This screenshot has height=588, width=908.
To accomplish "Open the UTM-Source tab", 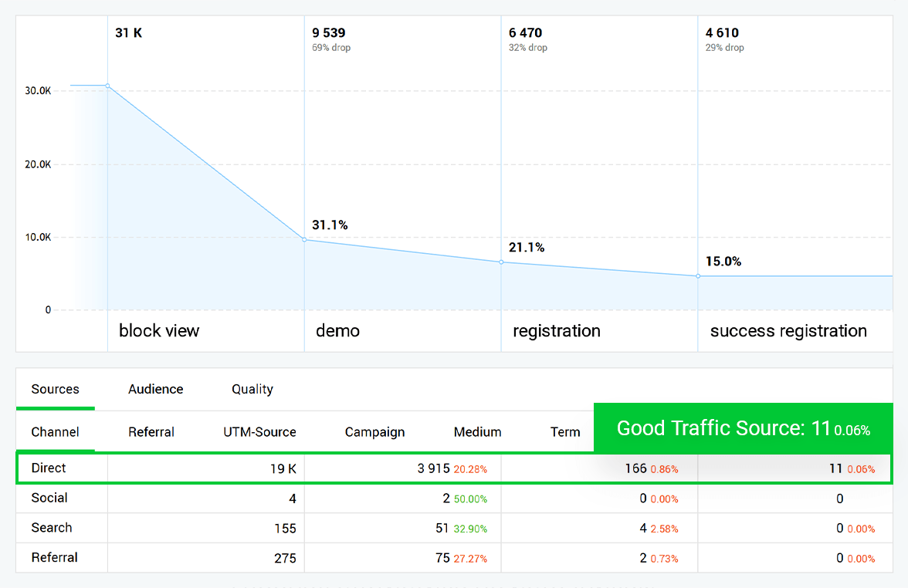I will (259, 432).
